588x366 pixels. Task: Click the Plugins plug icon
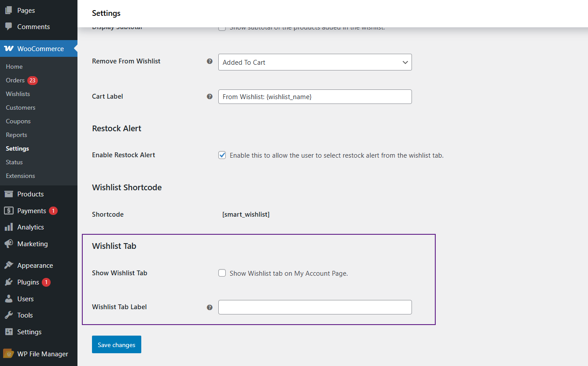coord(9,282)
